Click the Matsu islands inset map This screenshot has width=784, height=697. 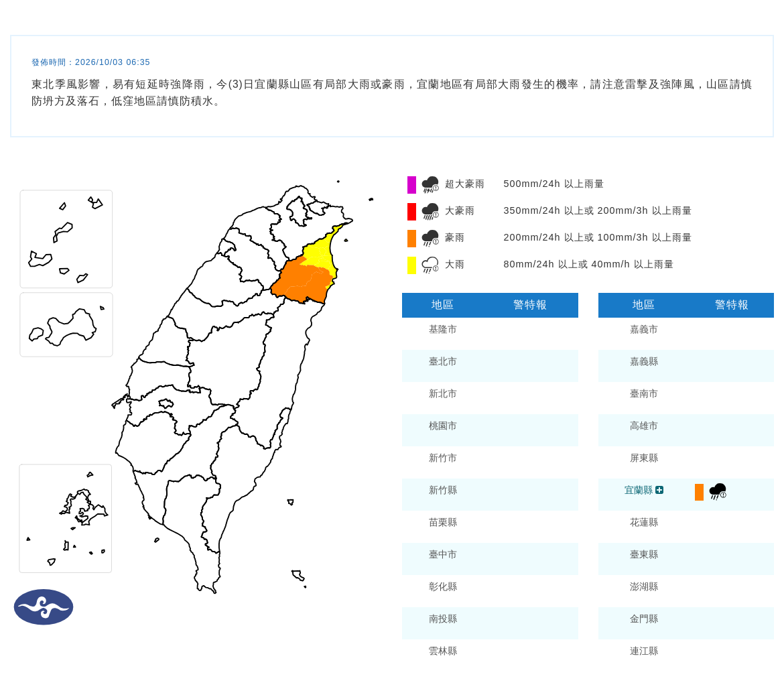click(x=66, y=239)
